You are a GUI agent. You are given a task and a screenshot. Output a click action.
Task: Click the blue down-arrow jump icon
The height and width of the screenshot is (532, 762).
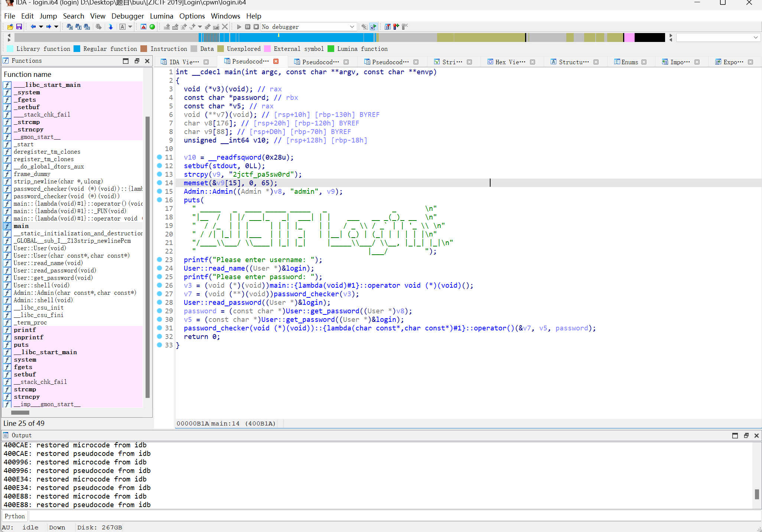tap(111, 27)
